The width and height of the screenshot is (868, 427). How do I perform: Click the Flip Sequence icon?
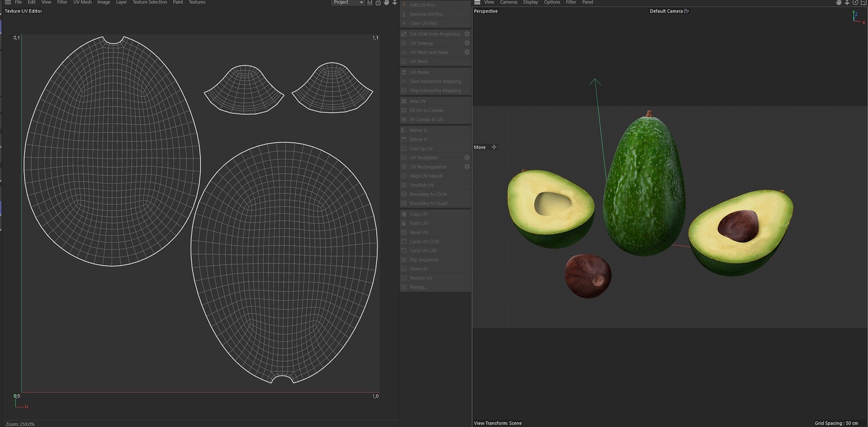pyautogui.click(x=404, y=260)
